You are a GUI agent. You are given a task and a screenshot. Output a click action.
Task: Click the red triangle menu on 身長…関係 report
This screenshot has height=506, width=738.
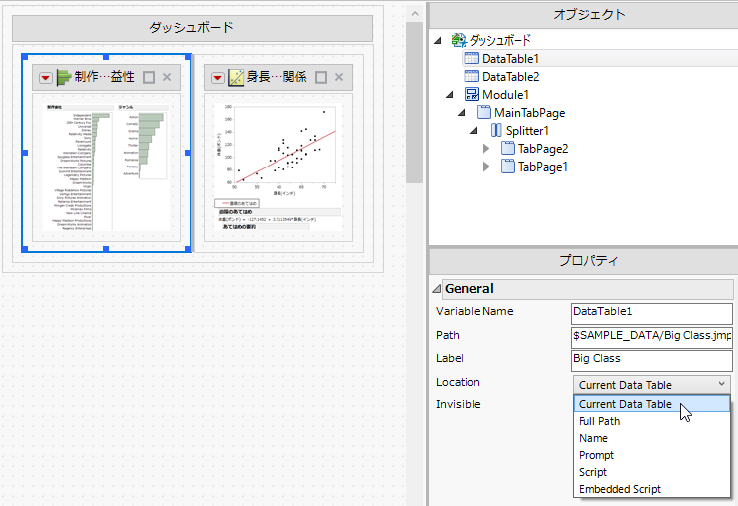point(217,77)
